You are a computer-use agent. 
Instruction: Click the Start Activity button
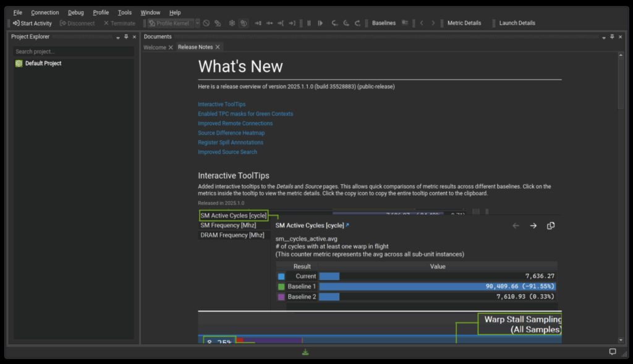33,23
